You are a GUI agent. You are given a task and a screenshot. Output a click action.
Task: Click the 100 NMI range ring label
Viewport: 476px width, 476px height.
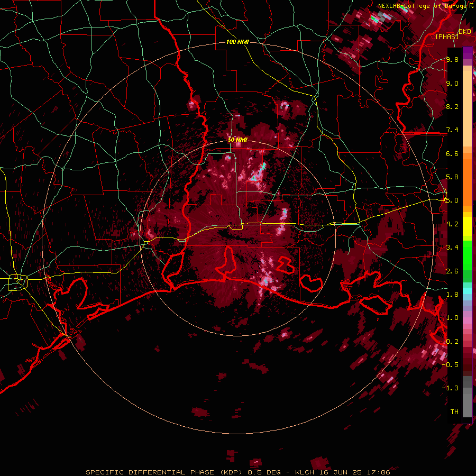(237, 42)
